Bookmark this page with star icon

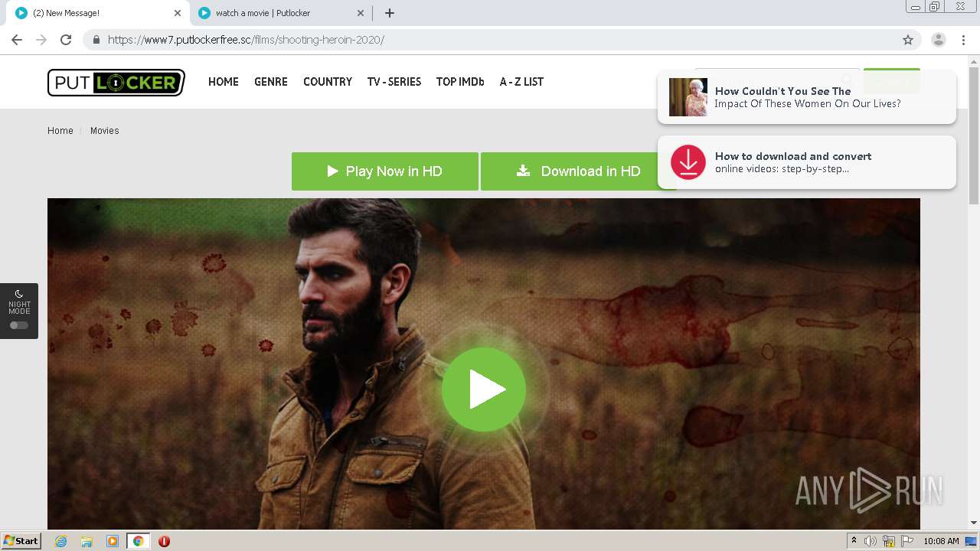point(908,40)
